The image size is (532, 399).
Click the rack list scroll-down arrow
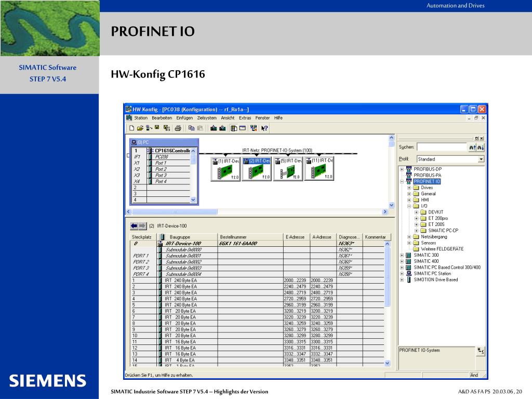click(193, 200)
